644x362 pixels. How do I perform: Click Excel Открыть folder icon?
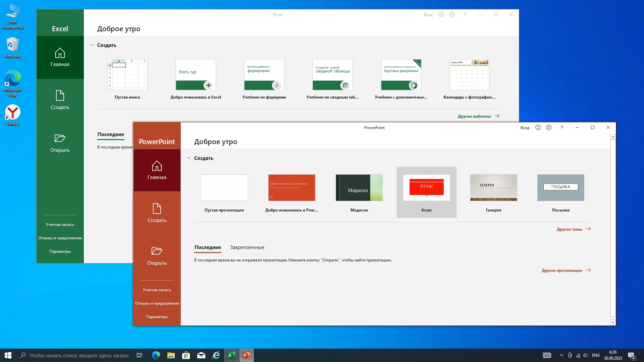point(60,138)
